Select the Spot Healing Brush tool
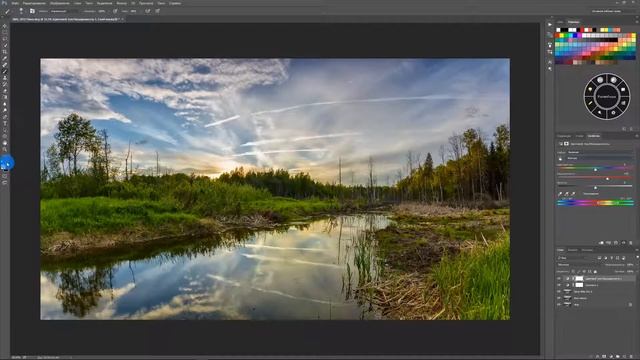640x360 pixels. [x=4, y=65]
